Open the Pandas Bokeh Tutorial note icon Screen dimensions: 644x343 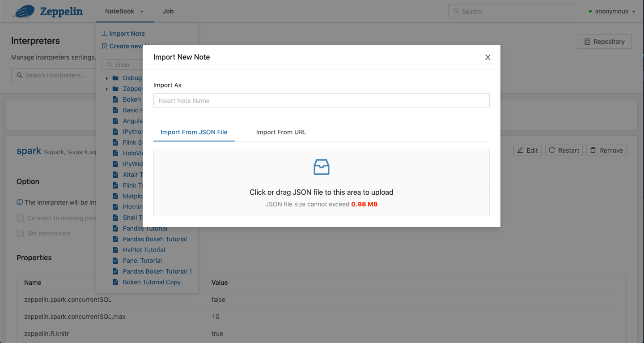(115, 239)
